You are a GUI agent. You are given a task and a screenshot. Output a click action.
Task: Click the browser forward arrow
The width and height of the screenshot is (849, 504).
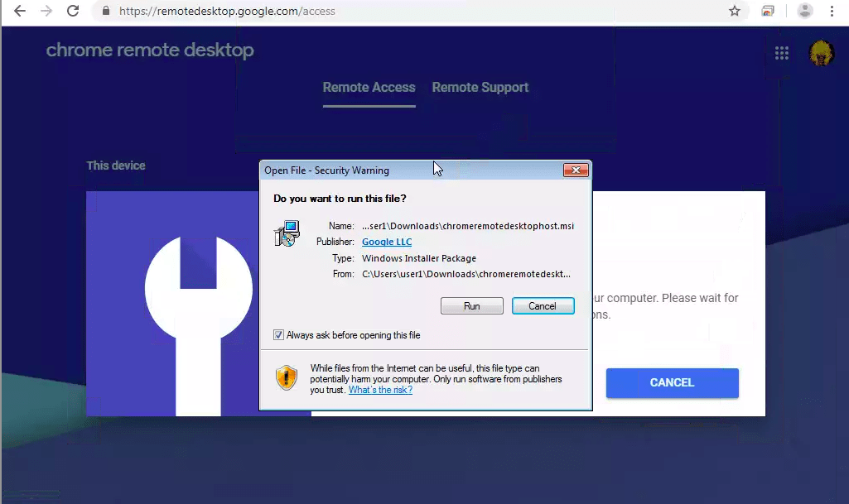[x=46, y=11]
